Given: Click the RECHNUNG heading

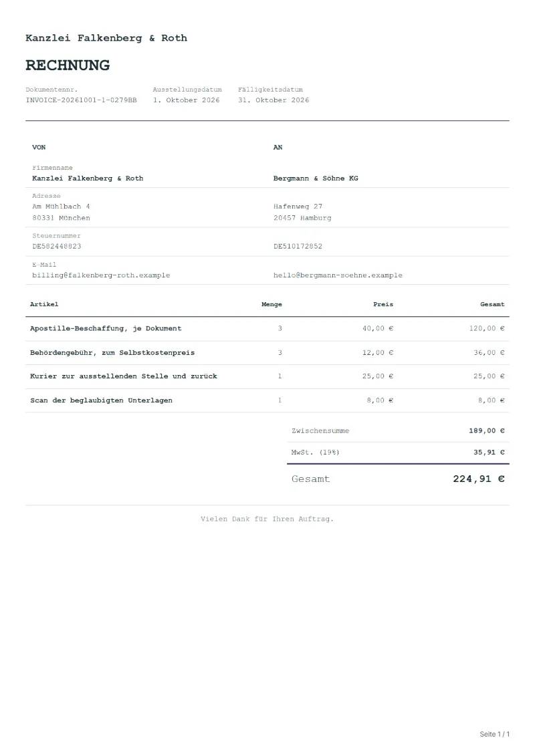Looking at the screenshot, I should pos(68,65).
